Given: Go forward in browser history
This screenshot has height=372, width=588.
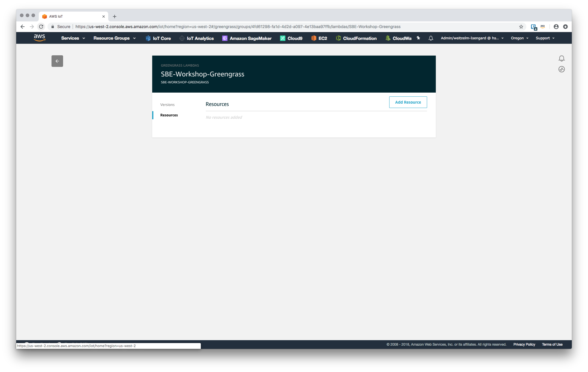Looking at the screenshot, I should click(32, 27).
